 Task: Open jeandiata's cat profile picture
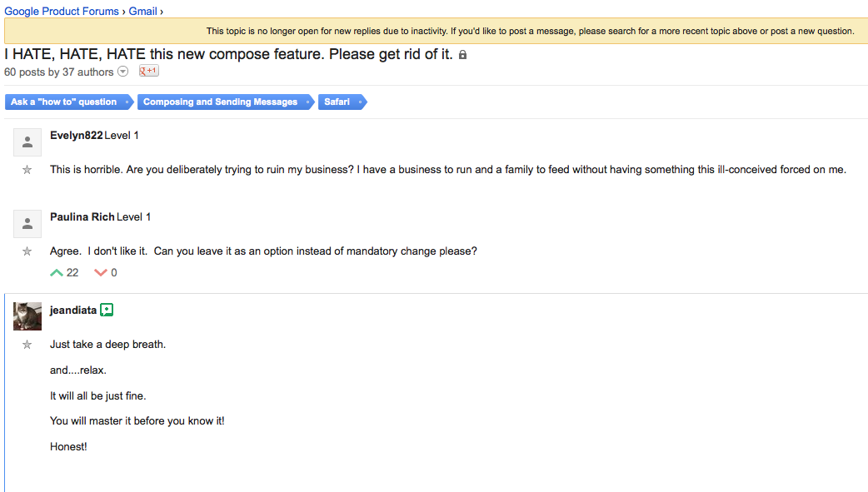click(27, 316)
